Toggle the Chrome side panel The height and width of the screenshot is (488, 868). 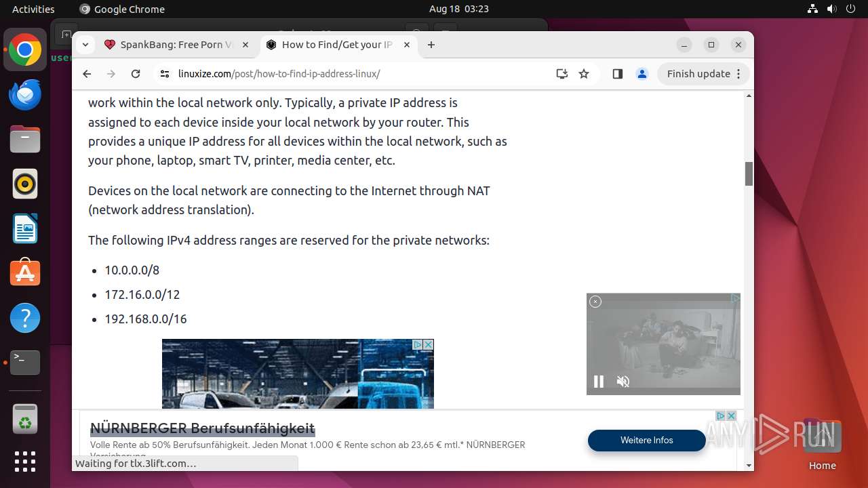[617, 74]
